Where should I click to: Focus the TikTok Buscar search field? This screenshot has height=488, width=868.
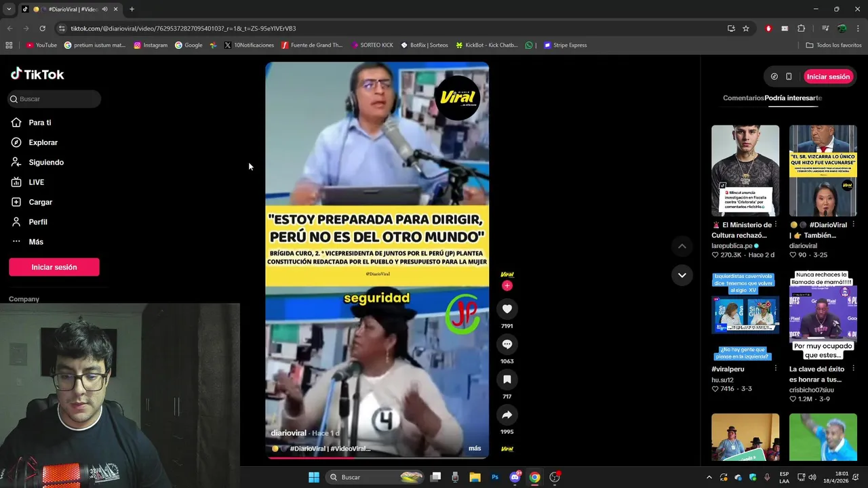54,99
